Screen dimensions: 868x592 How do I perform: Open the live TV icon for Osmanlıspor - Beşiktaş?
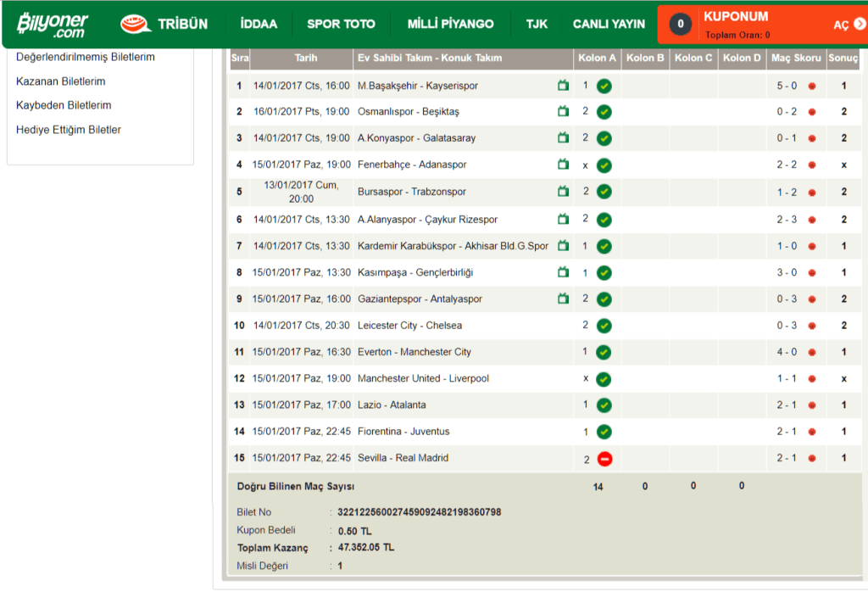(x=563, y=111)
